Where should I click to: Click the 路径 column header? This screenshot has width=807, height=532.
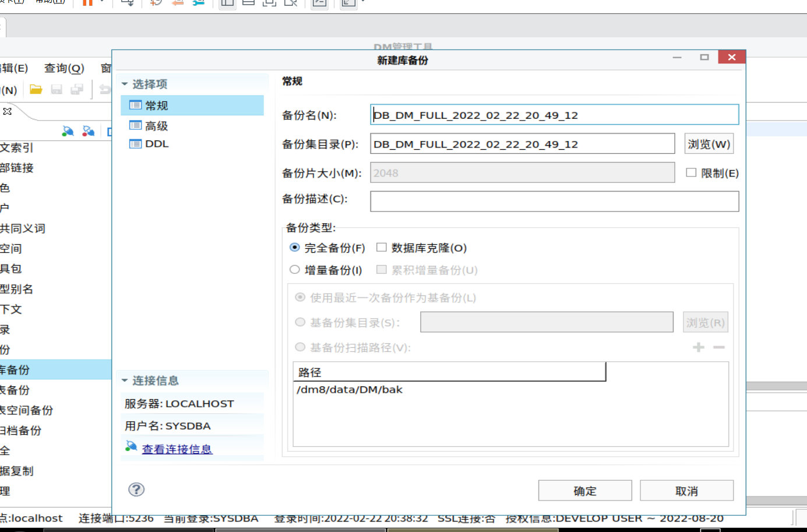tap(449, 372)
